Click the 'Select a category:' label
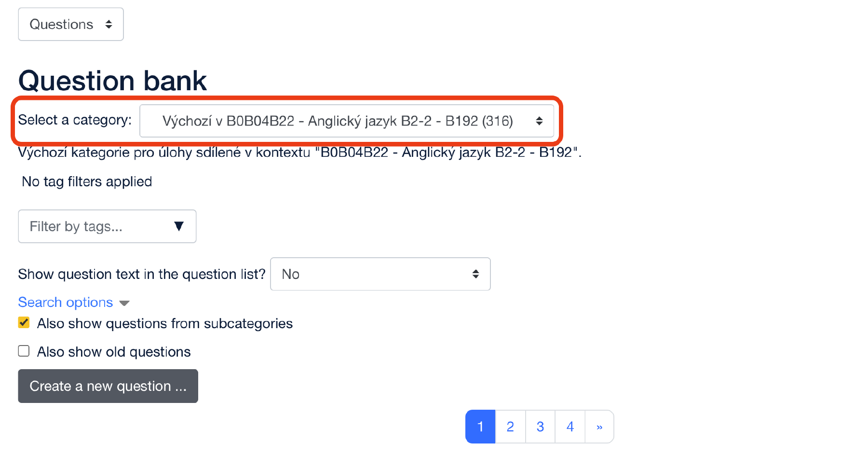 pyautogui.click(x=75, y=120)
